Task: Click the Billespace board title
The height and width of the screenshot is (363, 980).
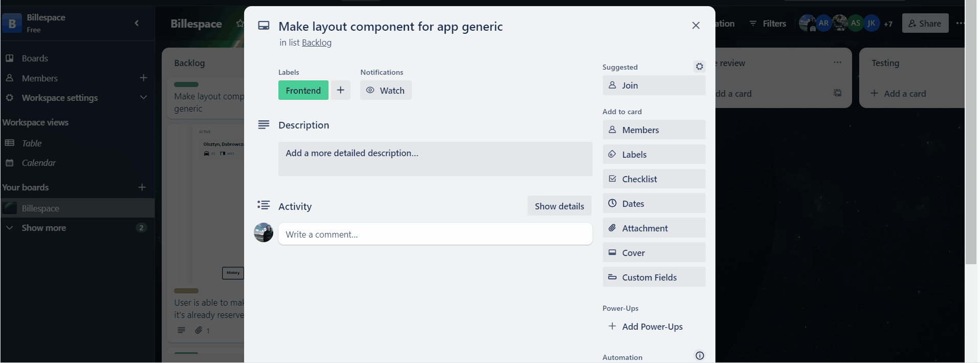Action: tap(196, 24)
